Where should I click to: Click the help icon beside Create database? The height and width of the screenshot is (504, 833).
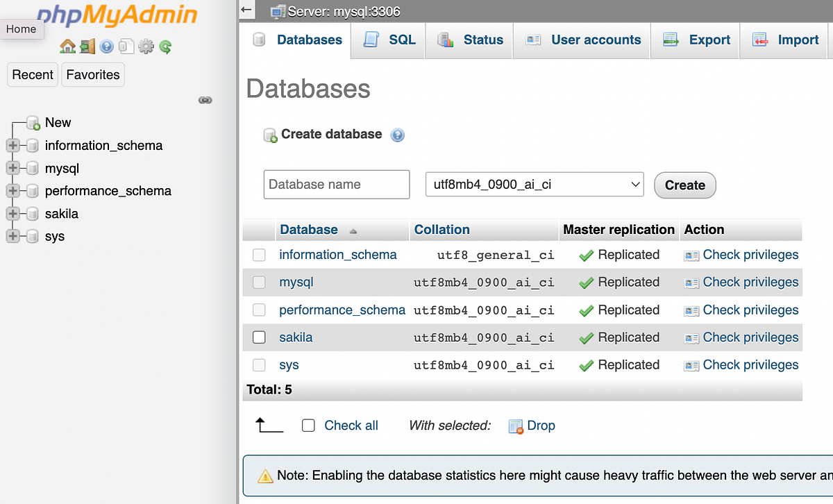(397, 135)
